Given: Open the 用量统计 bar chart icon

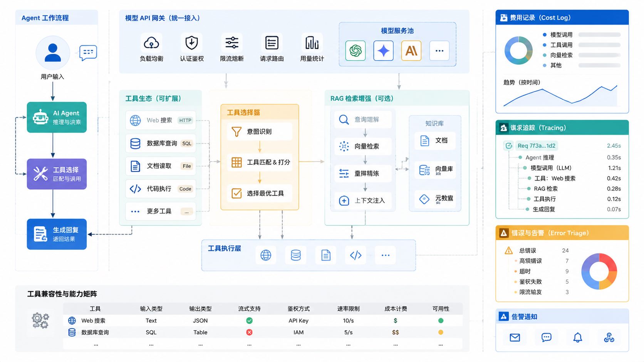Looking at the screenshot, I should coord(312,43).
